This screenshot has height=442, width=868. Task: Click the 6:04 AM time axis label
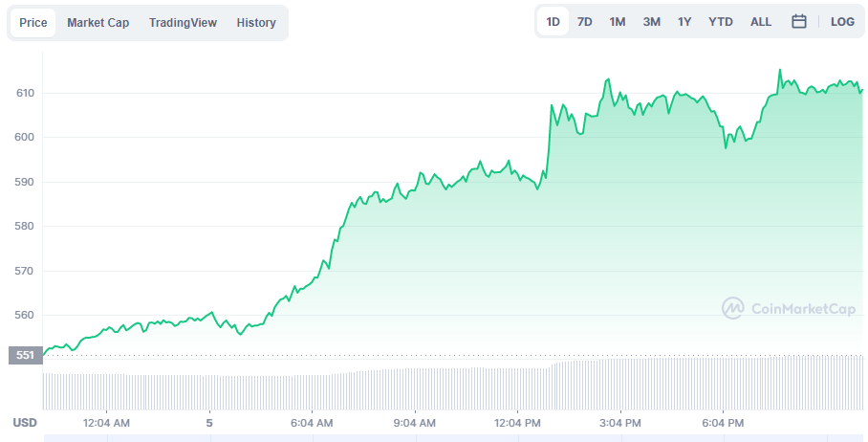(313, 423)
